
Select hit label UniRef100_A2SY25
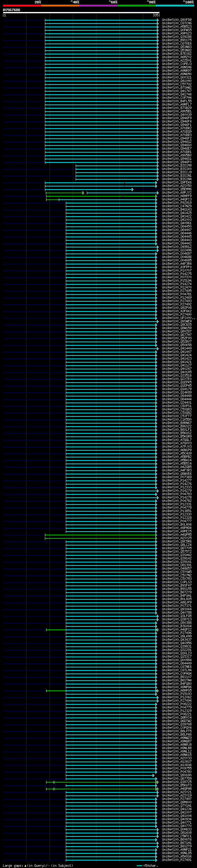click(177, 538)
